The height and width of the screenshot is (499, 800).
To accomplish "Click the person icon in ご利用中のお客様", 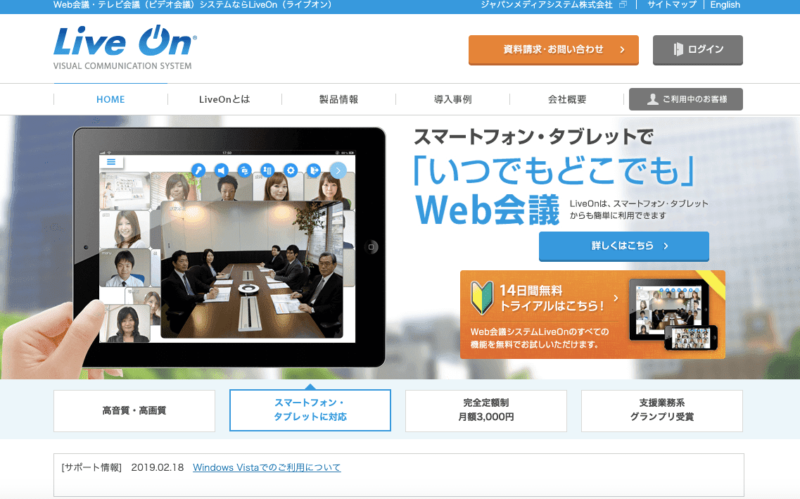I will [x=653, y=99].
